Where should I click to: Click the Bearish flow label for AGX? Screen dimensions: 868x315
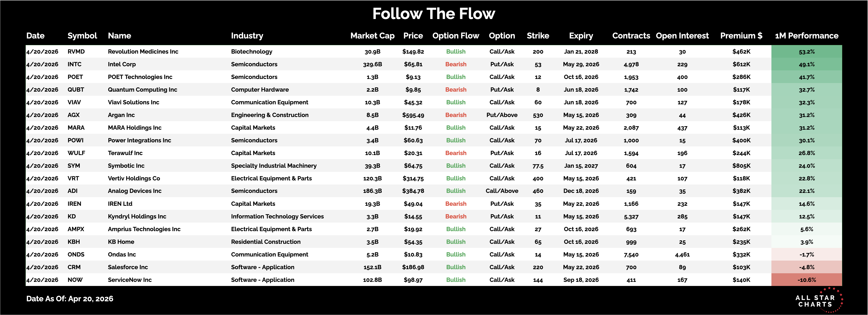click(455, 115)
